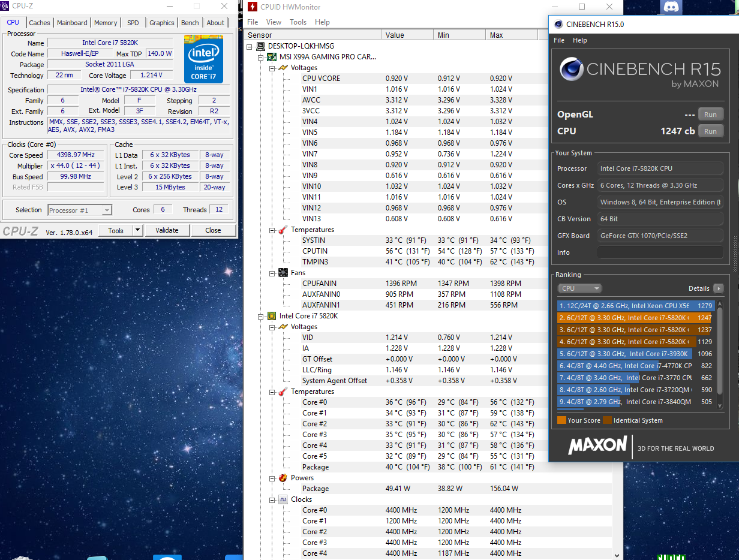This screenshot has height=560, width=739.
Task: Click the Fans category icon
Action: pos(283,273)
